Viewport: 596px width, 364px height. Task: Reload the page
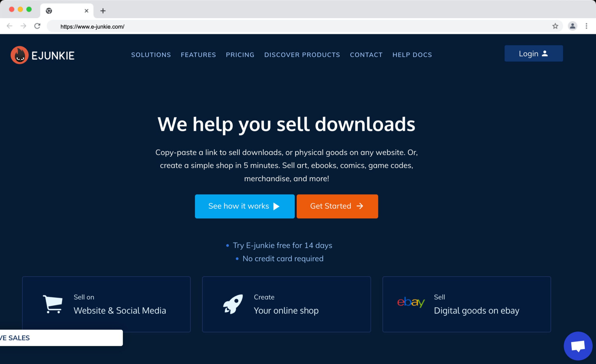click(x=37, y=26)
